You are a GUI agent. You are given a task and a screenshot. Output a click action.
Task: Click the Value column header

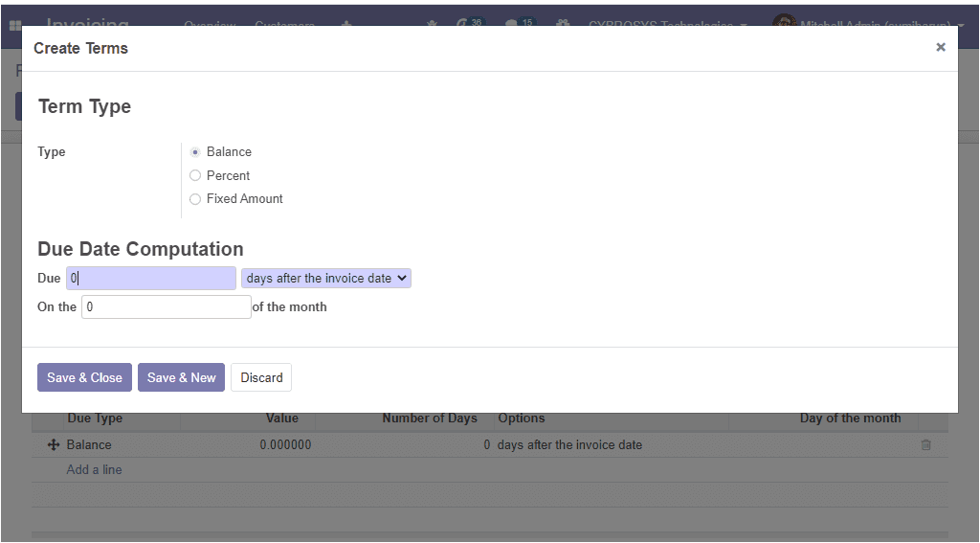pos(282,419)
